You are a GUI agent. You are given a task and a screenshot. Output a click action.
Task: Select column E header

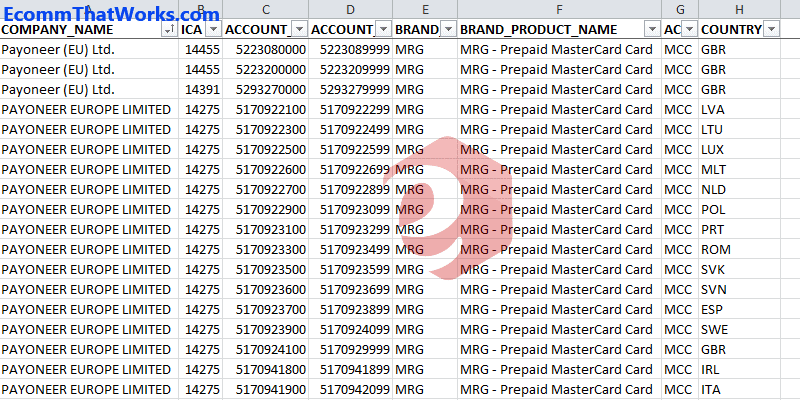tap(425, 9)
